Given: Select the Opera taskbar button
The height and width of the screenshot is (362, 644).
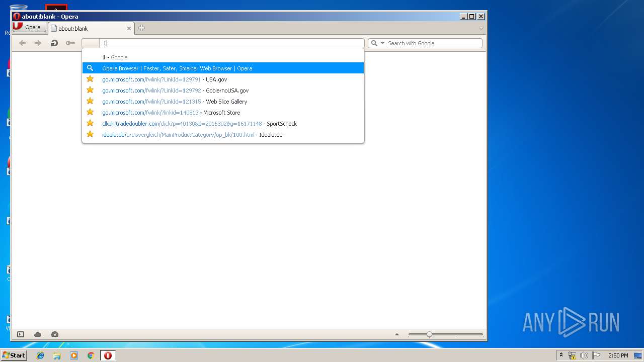Looking at the screenshot, I should (x=108, y=355).
